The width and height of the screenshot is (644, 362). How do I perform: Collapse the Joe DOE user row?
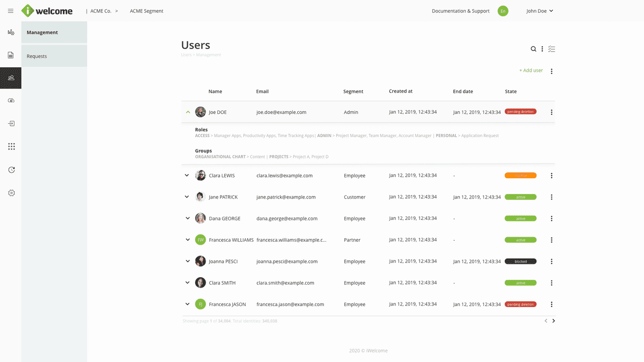pyautogui.click(x=188, y=112)
